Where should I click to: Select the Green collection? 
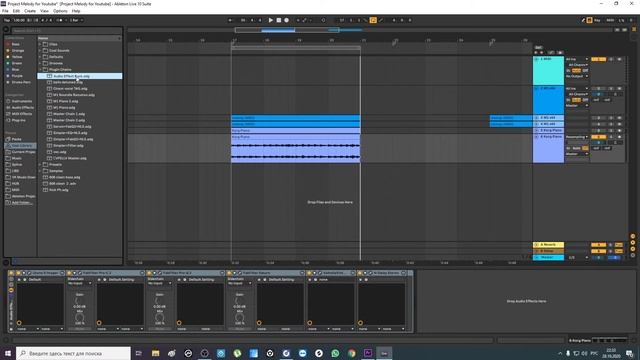[x=17, y=63]
